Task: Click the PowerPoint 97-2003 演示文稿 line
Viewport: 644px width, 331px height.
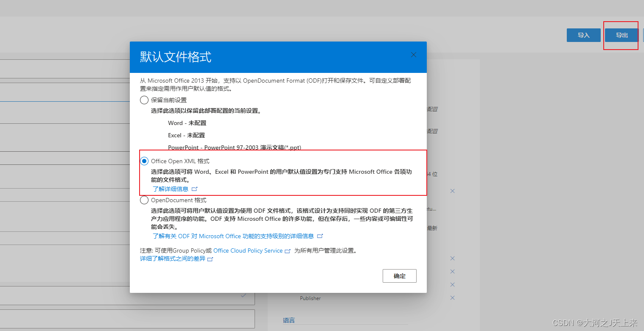Action: click(235, 147)
